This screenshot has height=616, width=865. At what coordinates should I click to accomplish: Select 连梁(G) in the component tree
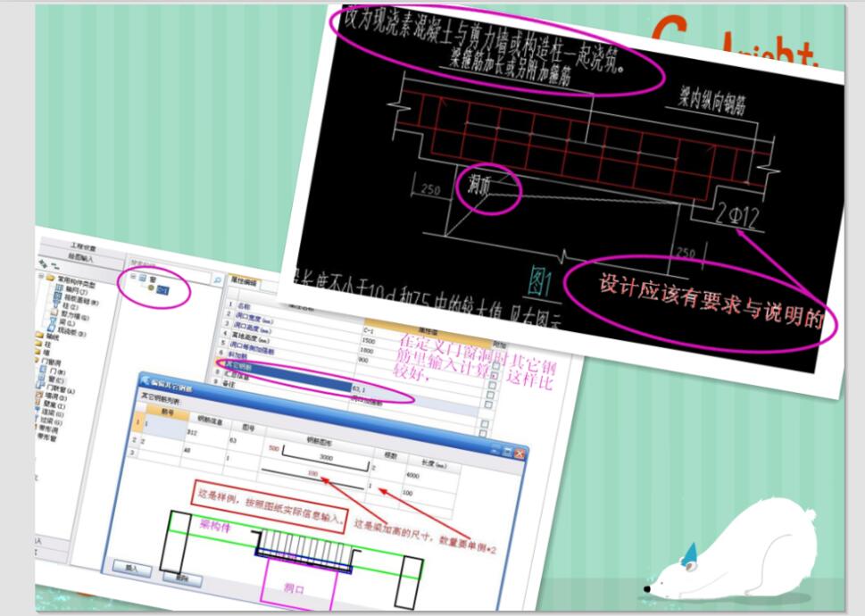pos(50,413)
